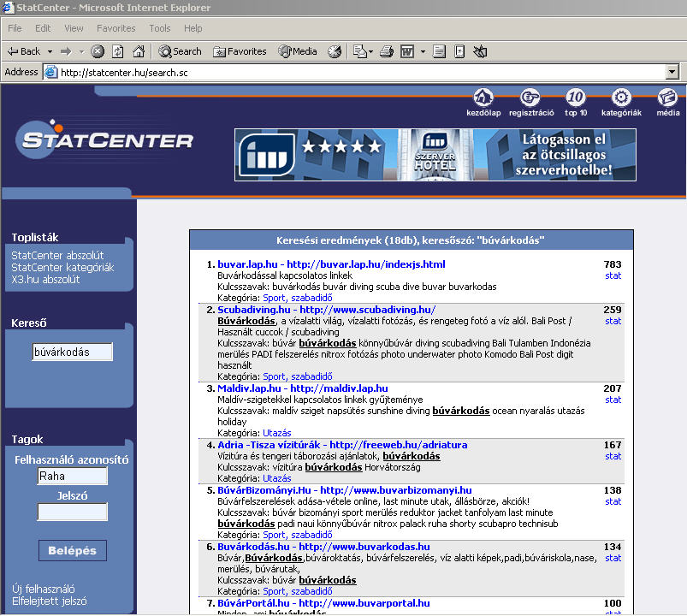This screenshot has width=687, height=616.
Task: Open the Adria -Tisza vízitúrák result
Action: 342,445
